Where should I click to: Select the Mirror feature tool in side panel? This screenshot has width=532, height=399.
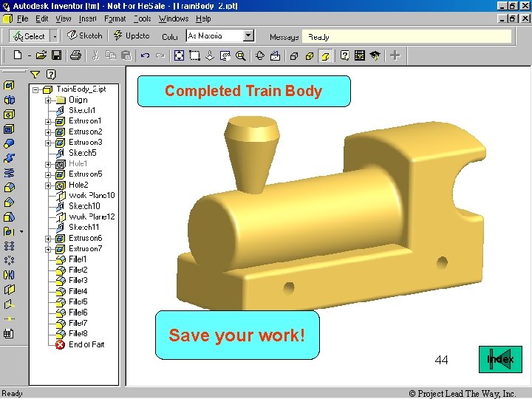tap(9, 274)
